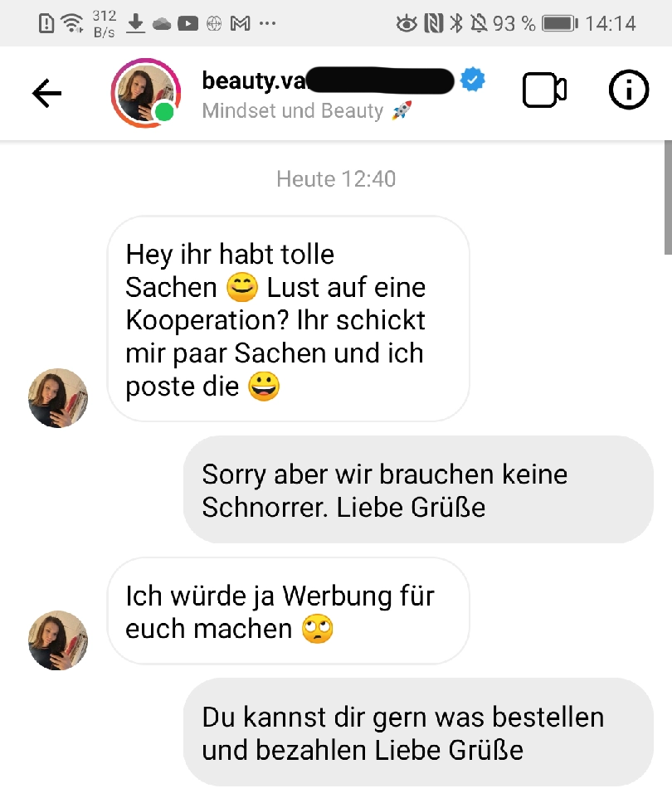Viewport: 672px width, 798px height.
Task: Tap the blue verified badge
Action: pyautogui.click(x=472, y=80)
